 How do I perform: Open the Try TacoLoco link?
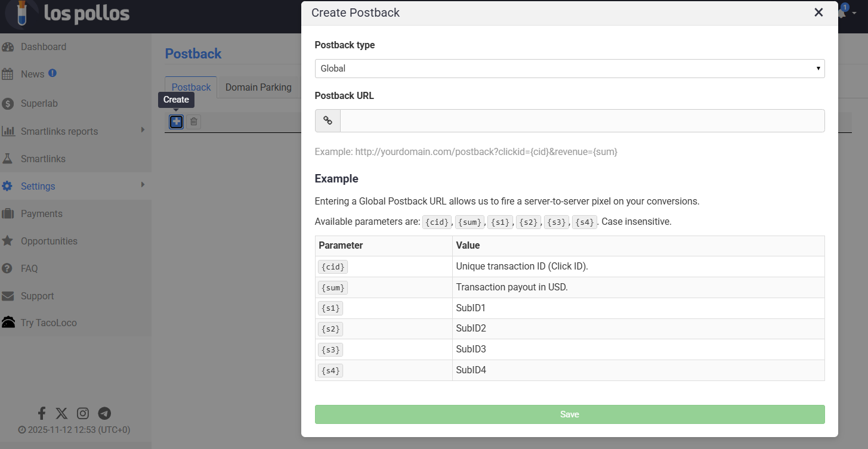pyautogui.click(x=48, y=323)
